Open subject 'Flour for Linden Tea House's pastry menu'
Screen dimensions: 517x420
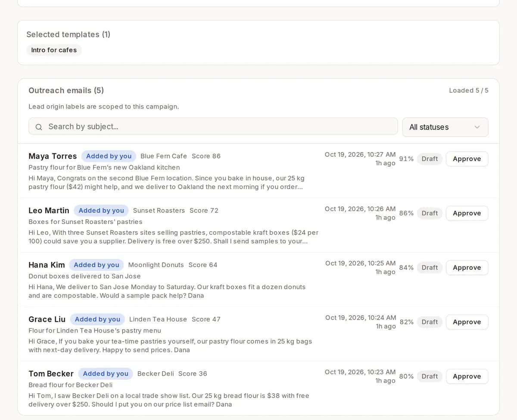point(95,330)
